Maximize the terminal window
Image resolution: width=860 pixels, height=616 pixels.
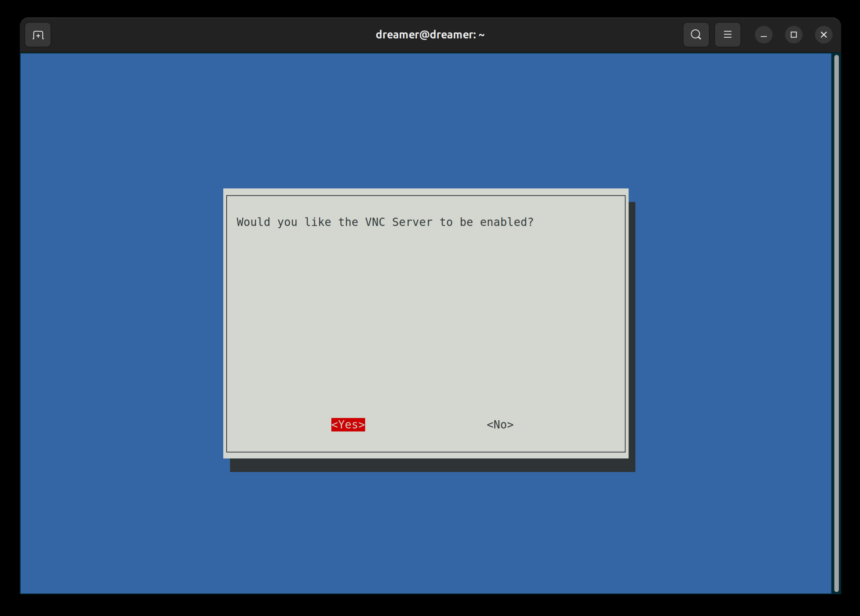793,35
